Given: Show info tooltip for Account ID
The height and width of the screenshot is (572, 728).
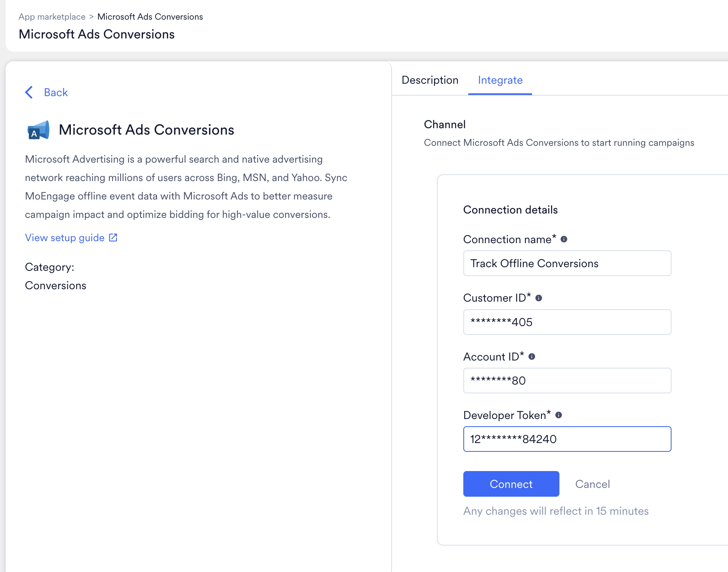Looking at the screenshot, I should [x=532, y=356].
